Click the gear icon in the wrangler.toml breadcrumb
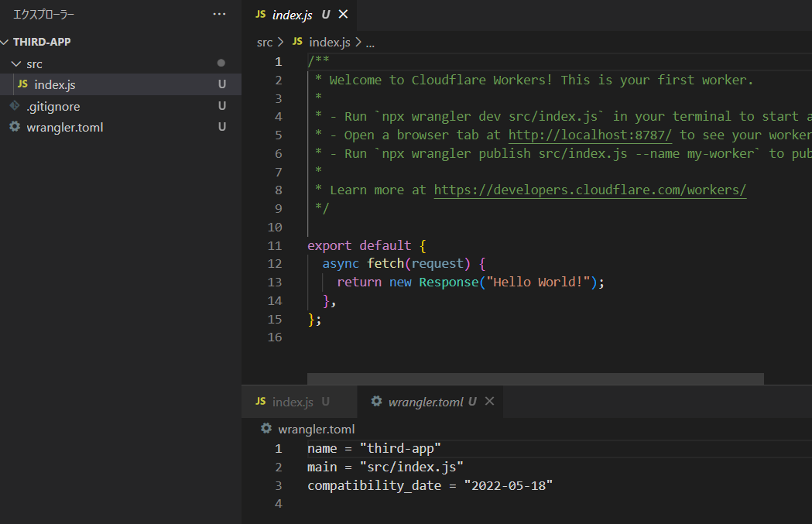The image size is (812, 524). [x=266, y=429]
